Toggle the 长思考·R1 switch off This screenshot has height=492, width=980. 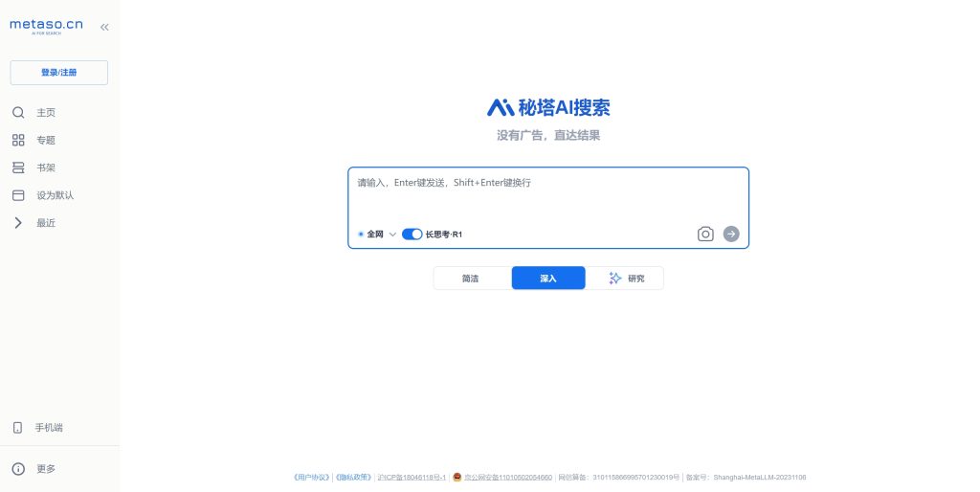coord(412,235)
